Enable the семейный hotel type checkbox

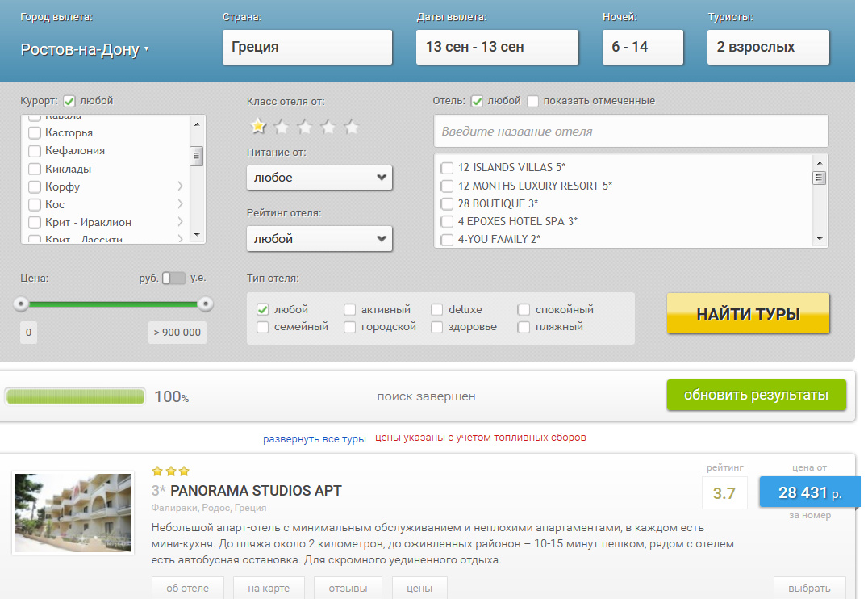[263, 327]
